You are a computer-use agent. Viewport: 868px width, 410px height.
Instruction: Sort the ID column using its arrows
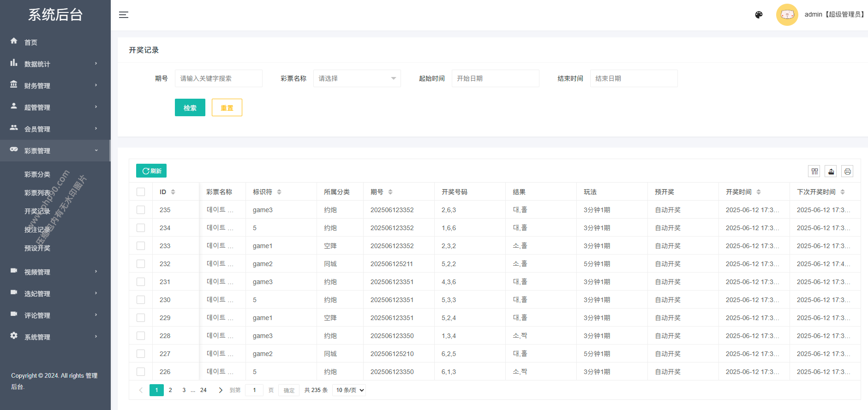[x=173, y=192]
